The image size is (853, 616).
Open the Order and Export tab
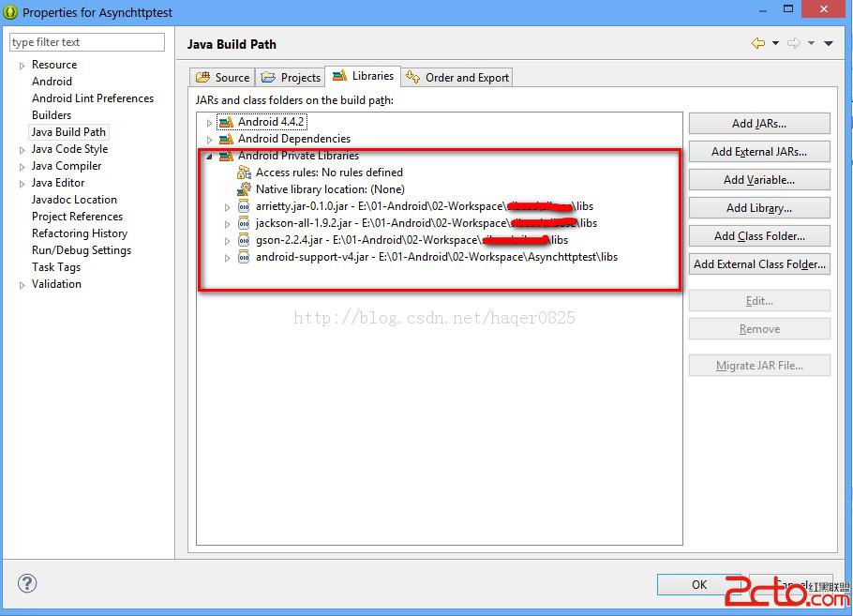click(x=457, y=77)
